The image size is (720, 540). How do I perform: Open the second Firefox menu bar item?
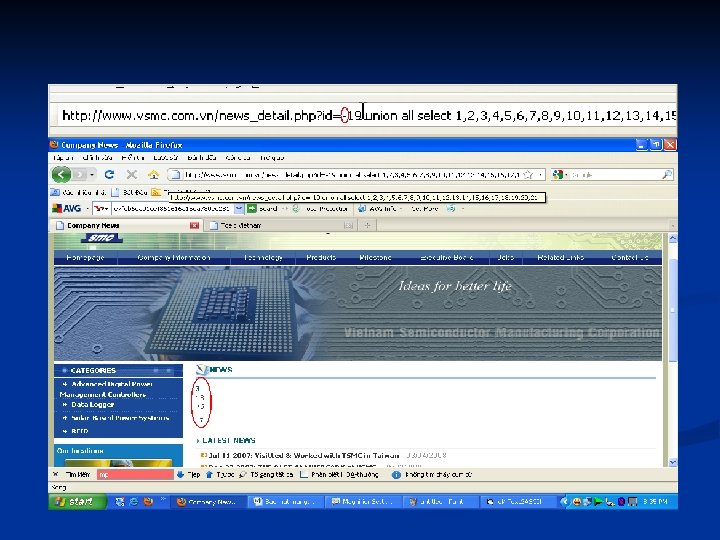coord(97,158)
